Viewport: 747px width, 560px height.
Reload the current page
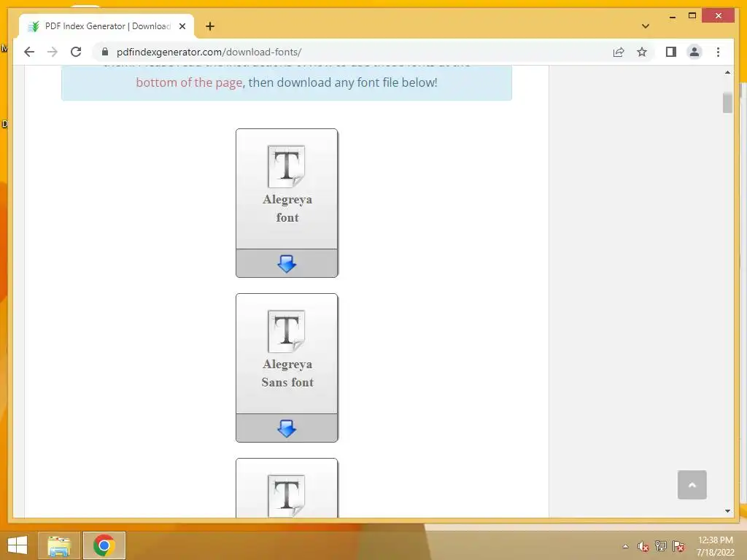[x=76, y=52]
